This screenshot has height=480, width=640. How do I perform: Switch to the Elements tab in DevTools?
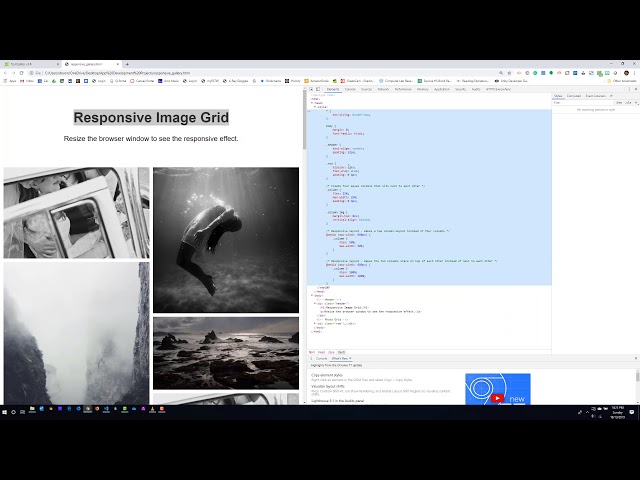[333, 89]
